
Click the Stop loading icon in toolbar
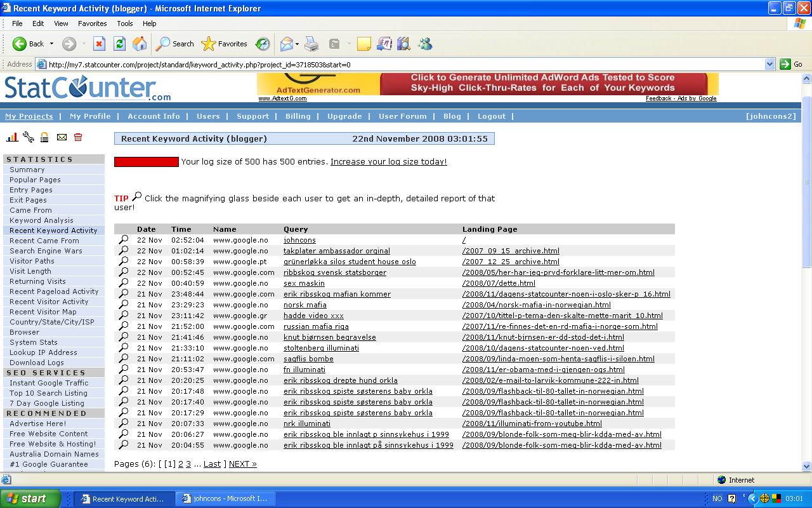pos(99,44)
